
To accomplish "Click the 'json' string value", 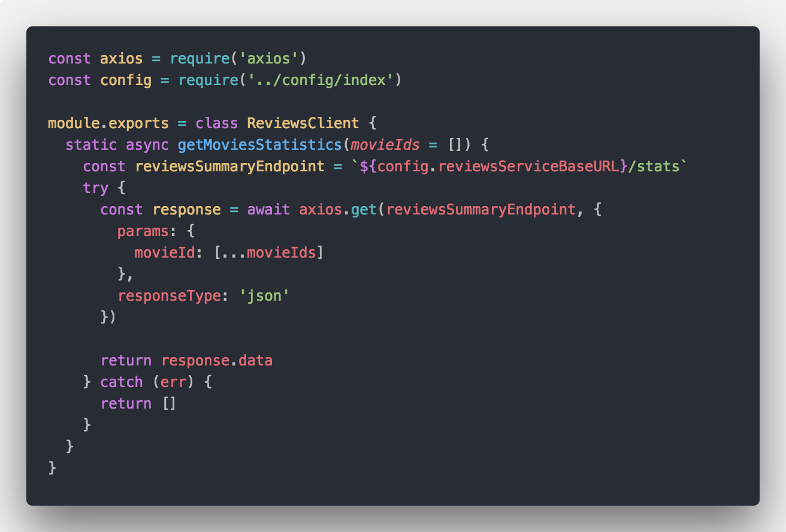I will 265,296.
